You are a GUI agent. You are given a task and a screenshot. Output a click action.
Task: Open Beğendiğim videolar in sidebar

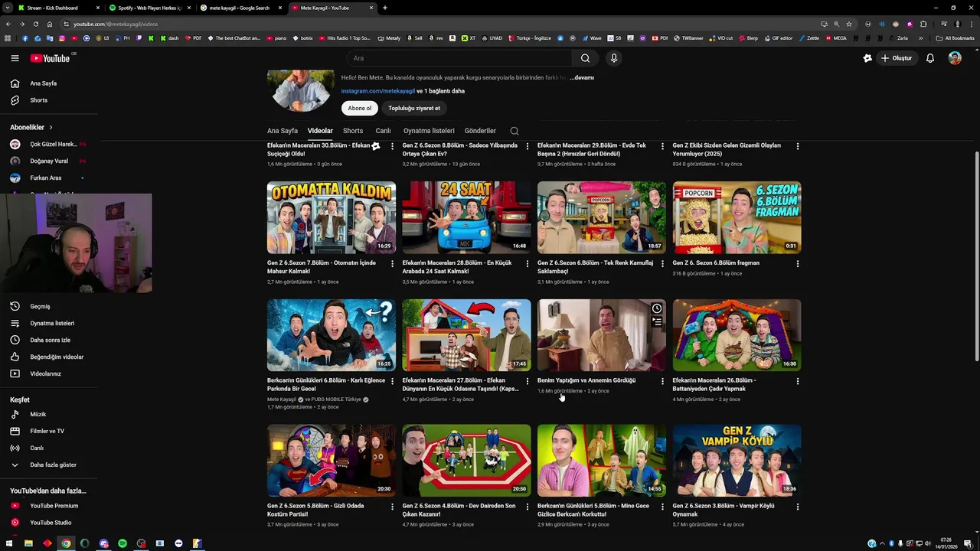[57, 357]
